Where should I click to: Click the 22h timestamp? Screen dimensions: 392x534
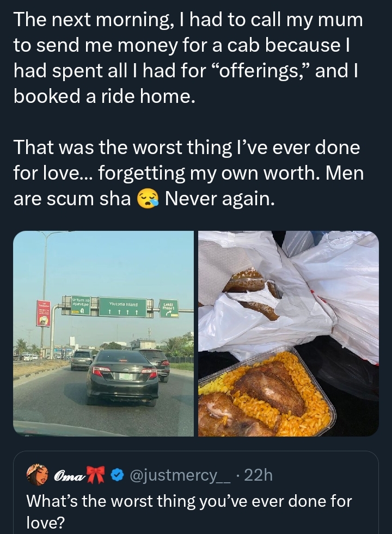[x=258, y=476]
